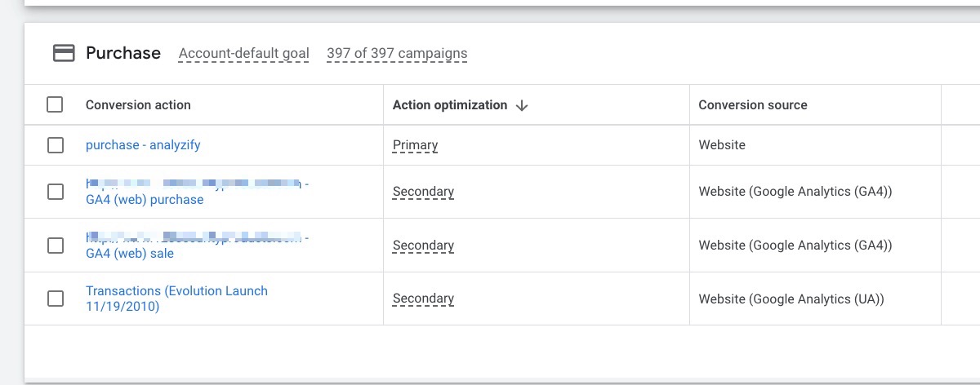Tick the GA4 (web) sale row checkbox
The height and width of the screenshot is (385, 980).
point(55,246)
